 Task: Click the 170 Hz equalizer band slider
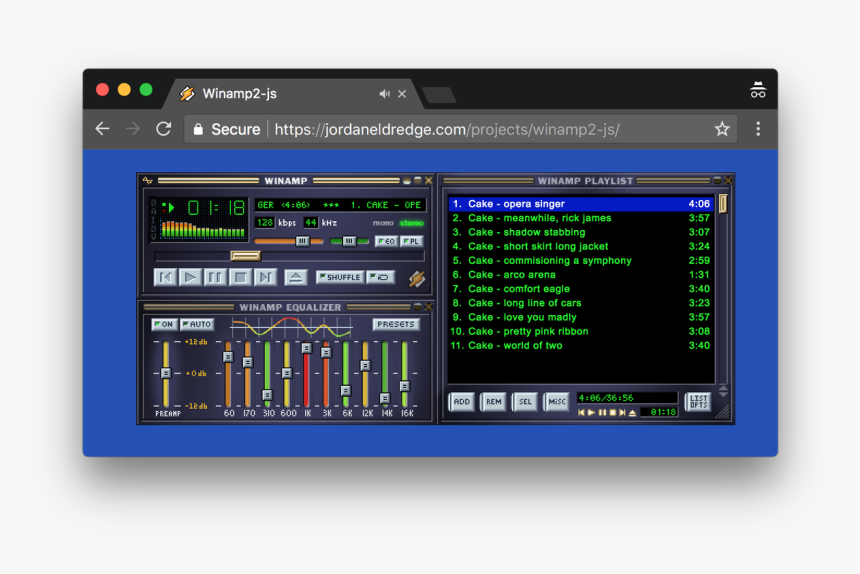click(248, 362)
